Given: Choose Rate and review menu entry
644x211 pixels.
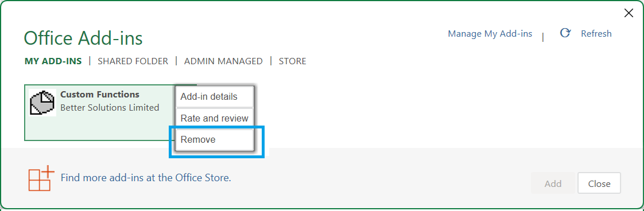Looking at the screenshot, I should tap(215, 118).
